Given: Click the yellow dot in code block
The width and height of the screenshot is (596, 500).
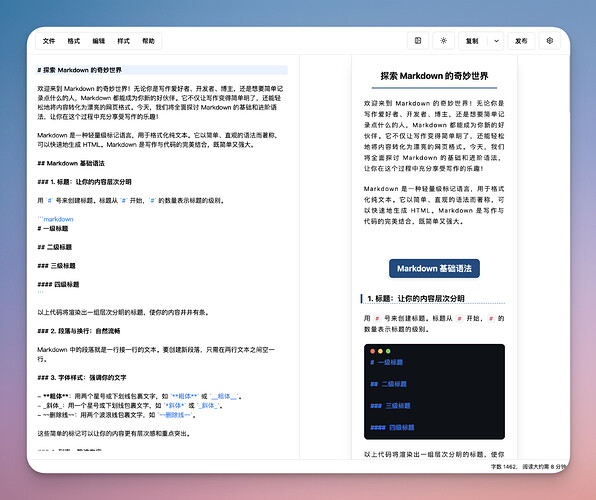Looking at the screenshot, I should [x=380, y=351].
